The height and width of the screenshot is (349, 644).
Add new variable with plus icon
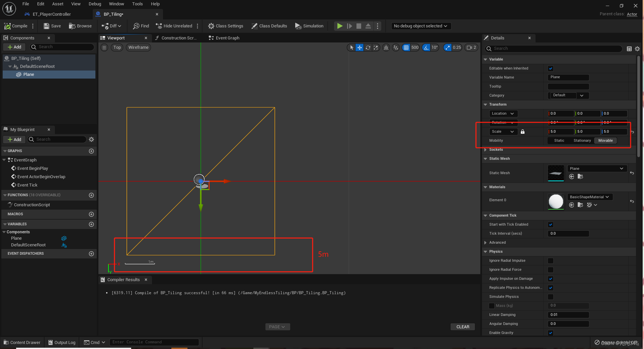point(91,224)
